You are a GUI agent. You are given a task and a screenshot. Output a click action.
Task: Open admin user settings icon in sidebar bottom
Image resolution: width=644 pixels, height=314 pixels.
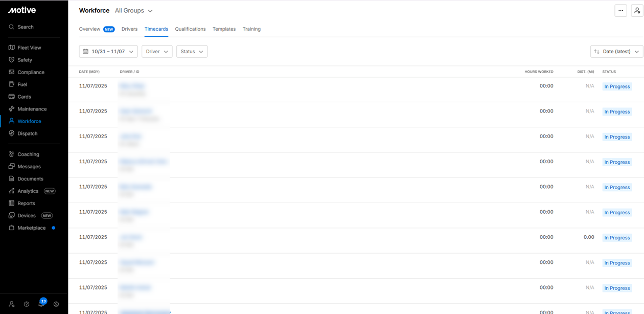click(12, 304)
